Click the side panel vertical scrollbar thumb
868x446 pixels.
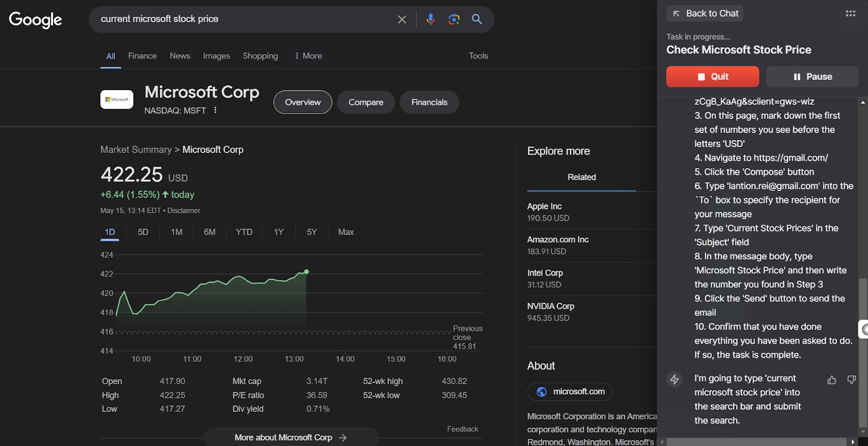tap(863, 353)
